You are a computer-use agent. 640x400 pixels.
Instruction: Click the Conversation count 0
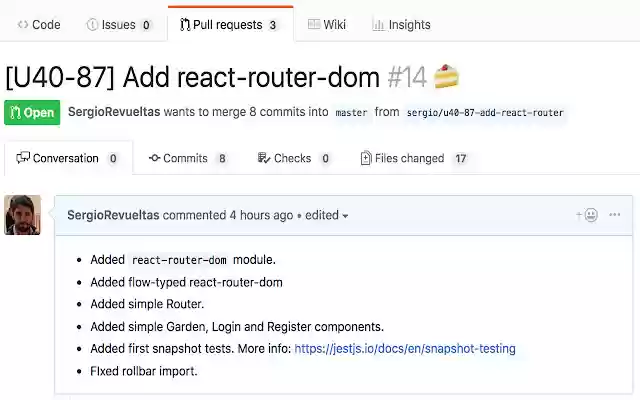tap(113, 158)
